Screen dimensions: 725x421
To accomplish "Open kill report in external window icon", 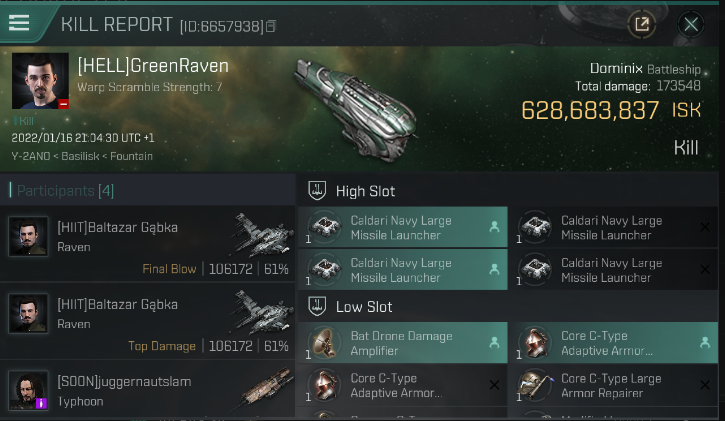I will point(642,24).
